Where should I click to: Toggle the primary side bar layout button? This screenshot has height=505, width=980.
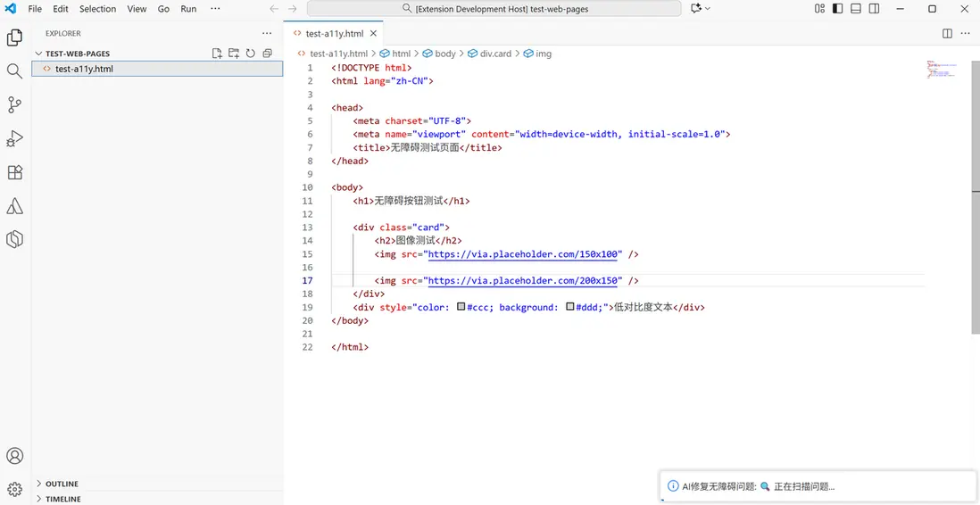(x=837, y=9)
